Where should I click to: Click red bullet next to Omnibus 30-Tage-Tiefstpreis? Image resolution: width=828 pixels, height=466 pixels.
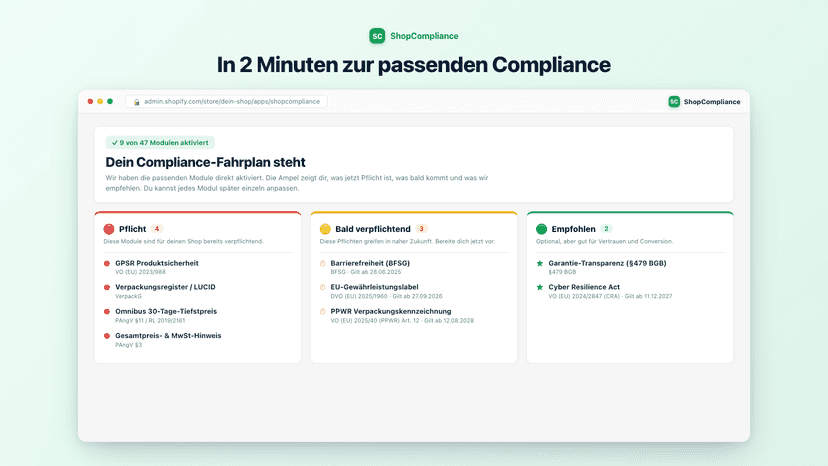click(107, 312)
